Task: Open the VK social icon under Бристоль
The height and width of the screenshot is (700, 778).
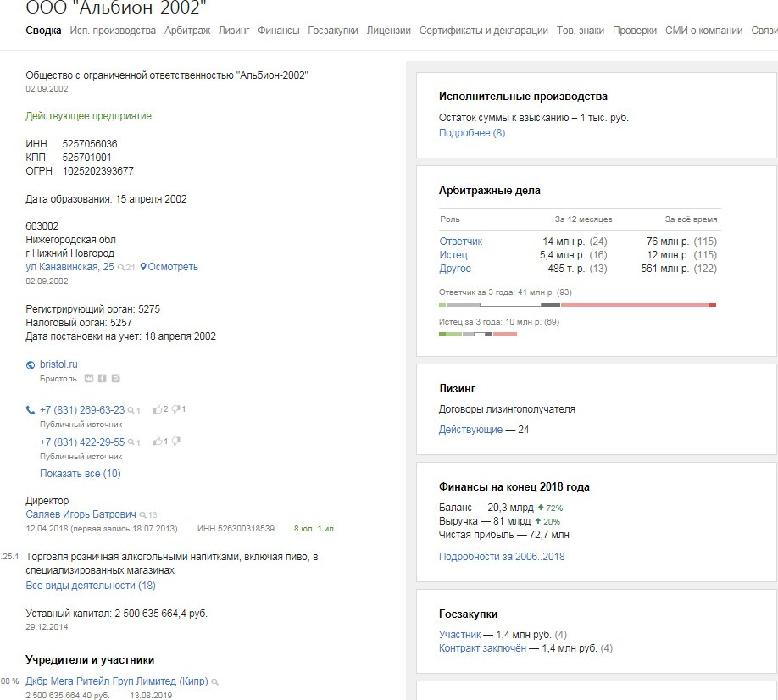Action: coord(89,379)
